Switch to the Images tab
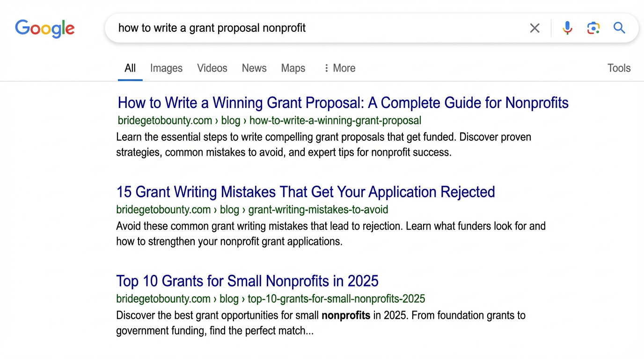 point(166,68)
